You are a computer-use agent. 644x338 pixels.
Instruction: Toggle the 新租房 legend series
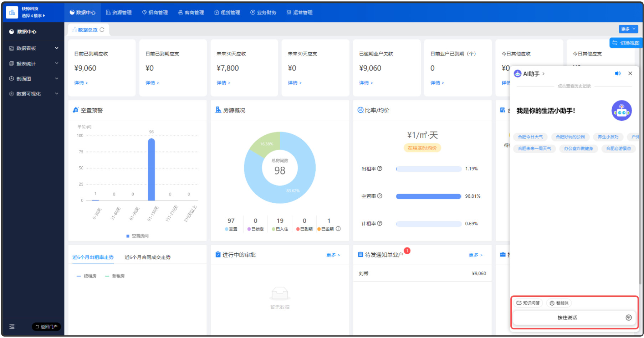coord(115,276)
